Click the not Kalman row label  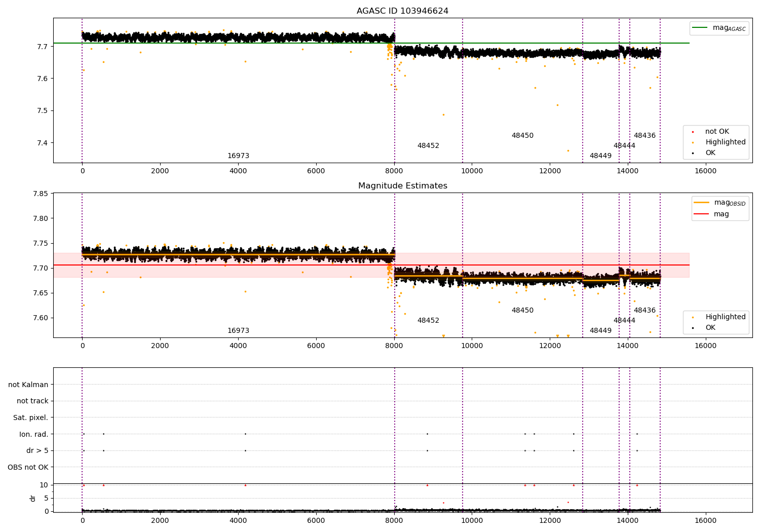pyautogui.click(x=28, y=385)
